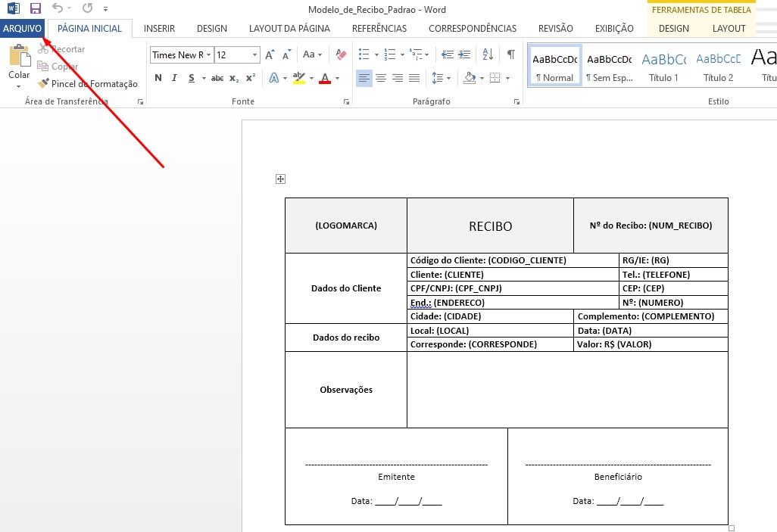Open the ARQUIVO menu
This screenshot has width=777, height=532.
pyautogui.click(x=22, y=29)
